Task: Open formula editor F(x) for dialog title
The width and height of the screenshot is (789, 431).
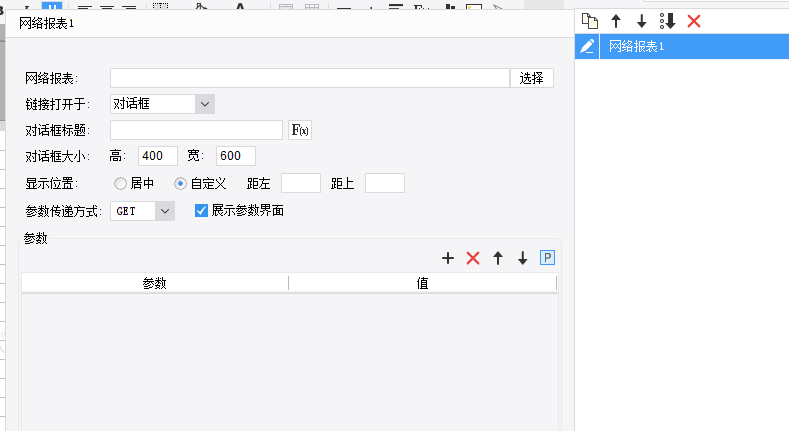Action: pos(300,130)
